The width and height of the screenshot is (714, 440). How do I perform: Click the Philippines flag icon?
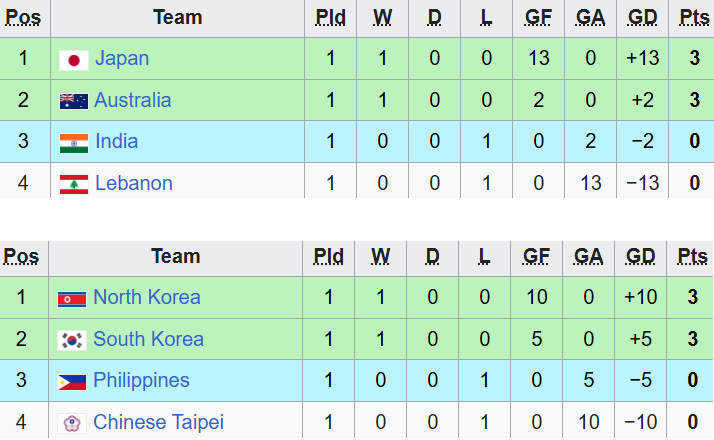tap(72, 382)
